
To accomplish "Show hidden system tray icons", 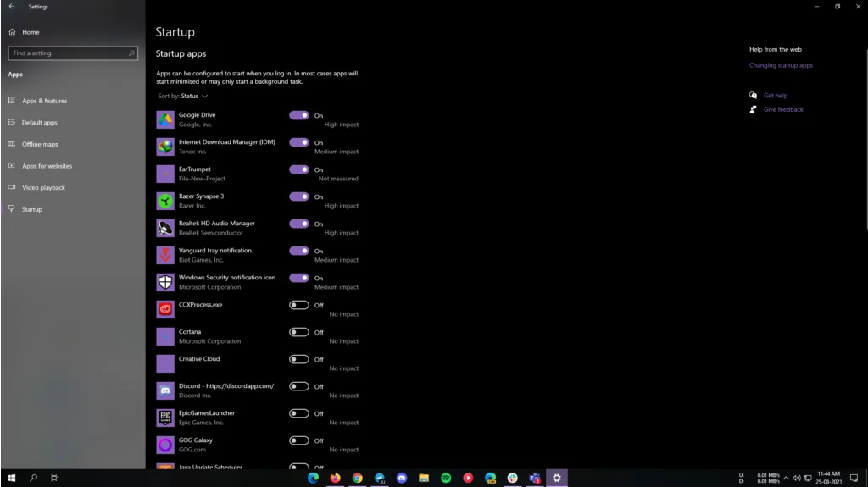I will pos(786,478).
